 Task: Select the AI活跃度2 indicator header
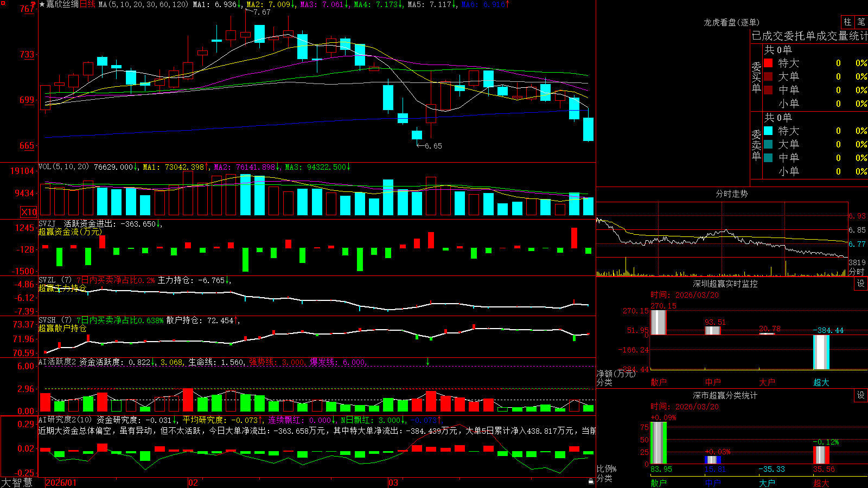click(57, 362)
